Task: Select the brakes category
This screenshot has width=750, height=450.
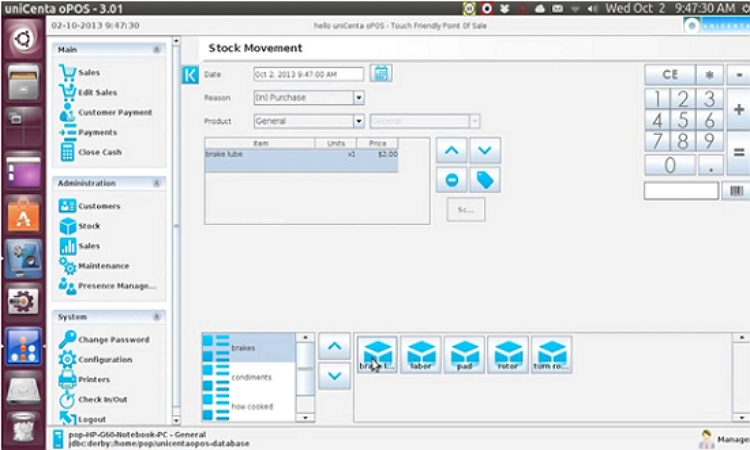Action: pos(249,348)
